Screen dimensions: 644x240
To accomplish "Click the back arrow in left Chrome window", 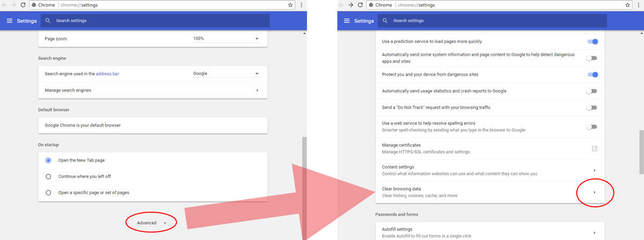I will coord(5,5).
